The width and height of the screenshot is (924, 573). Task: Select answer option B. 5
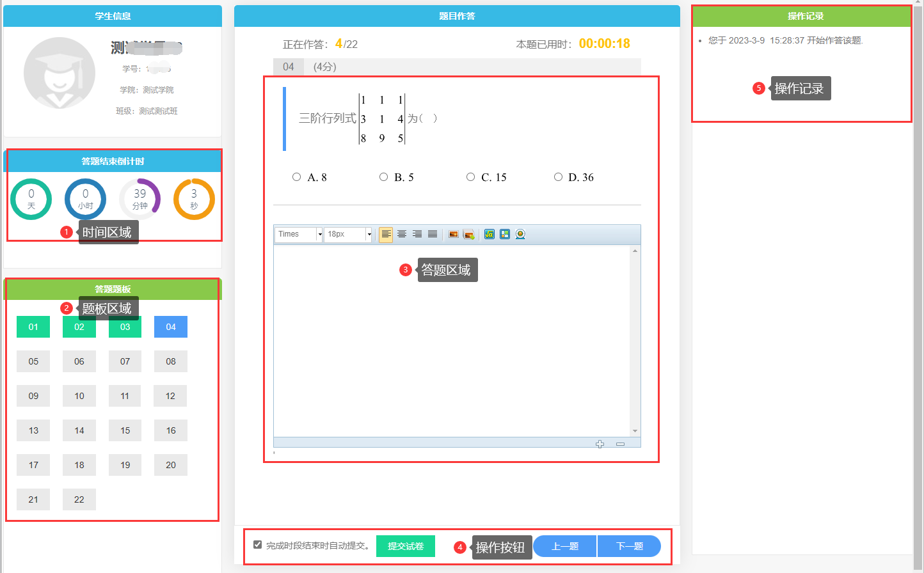point(383,177)
